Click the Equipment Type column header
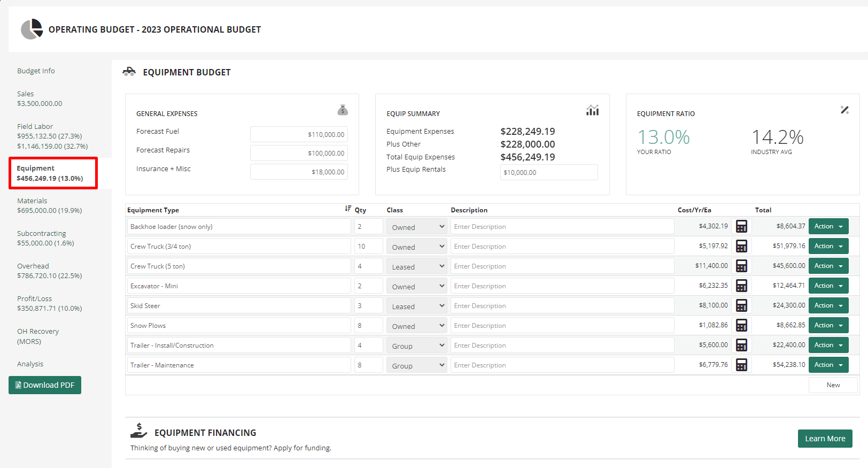The height and width of the screenshot is (468, 868). point(153,210)
